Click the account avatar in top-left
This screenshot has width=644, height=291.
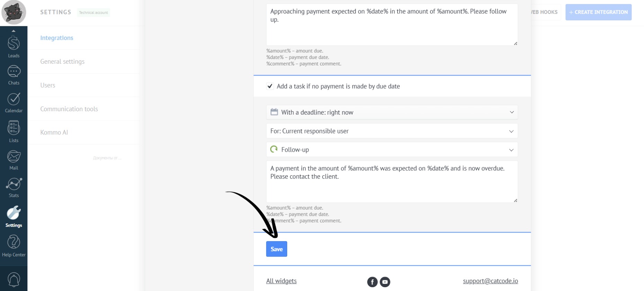[x=14, y=12]
